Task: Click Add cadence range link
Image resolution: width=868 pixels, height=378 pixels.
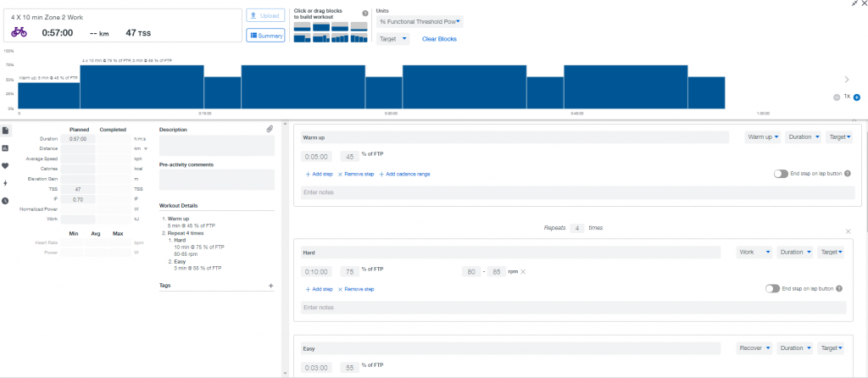Action: [x=404, y=174]
